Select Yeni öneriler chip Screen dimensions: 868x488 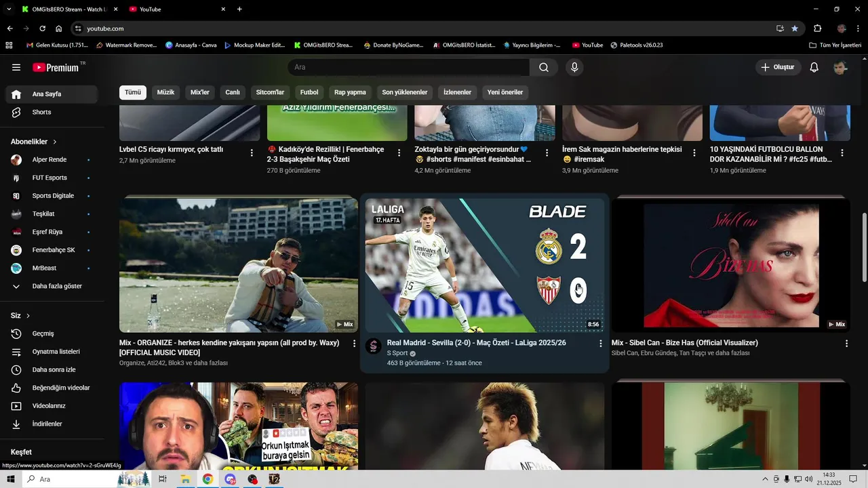pos(505,92)
